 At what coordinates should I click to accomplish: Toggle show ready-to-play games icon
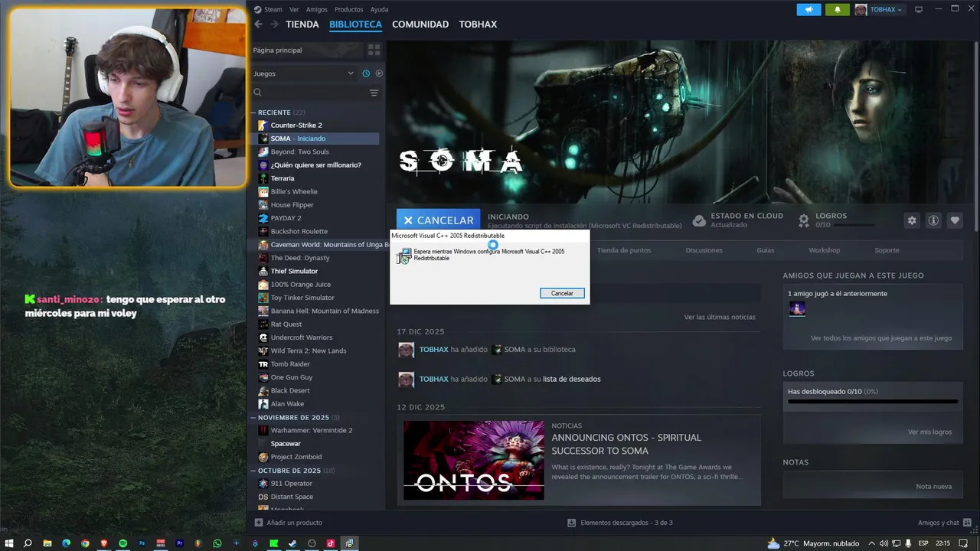click(379, 73)
